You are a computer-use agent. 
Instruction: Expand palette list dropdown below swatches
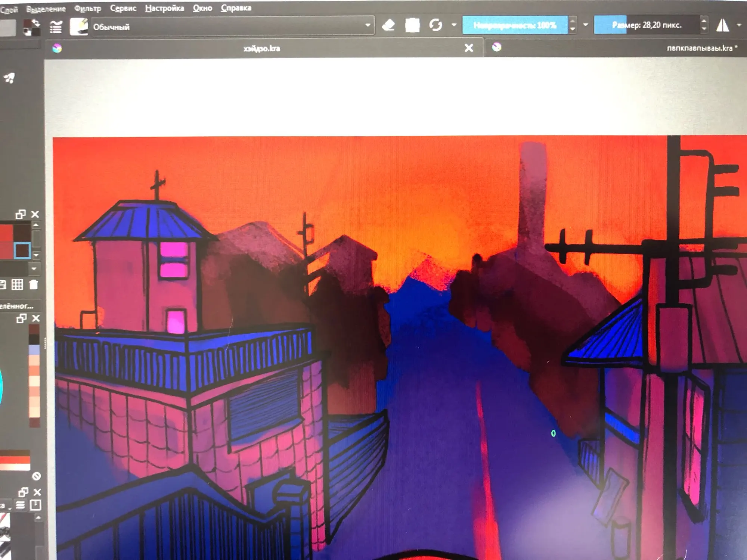34,269
